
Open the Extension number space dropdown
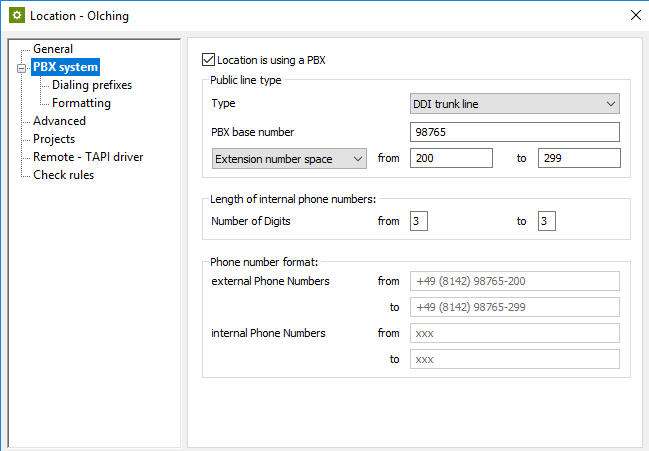pos(289,158)
